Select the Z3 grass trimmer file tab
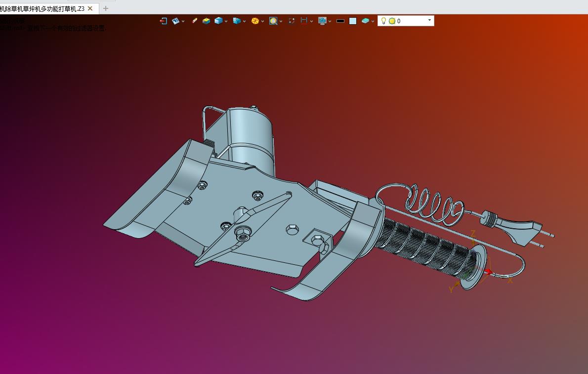Viewport: 588px width, 374px height. click(42, 8)
